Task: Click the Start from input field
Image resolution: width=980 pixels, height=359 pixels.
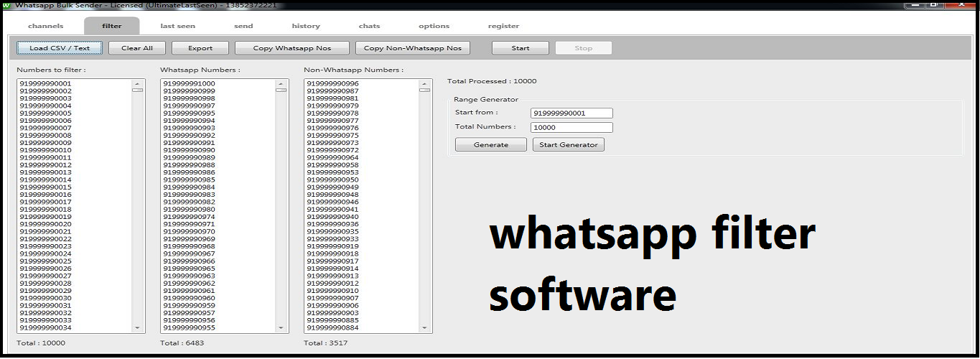Action: click(x=571, y=113)
